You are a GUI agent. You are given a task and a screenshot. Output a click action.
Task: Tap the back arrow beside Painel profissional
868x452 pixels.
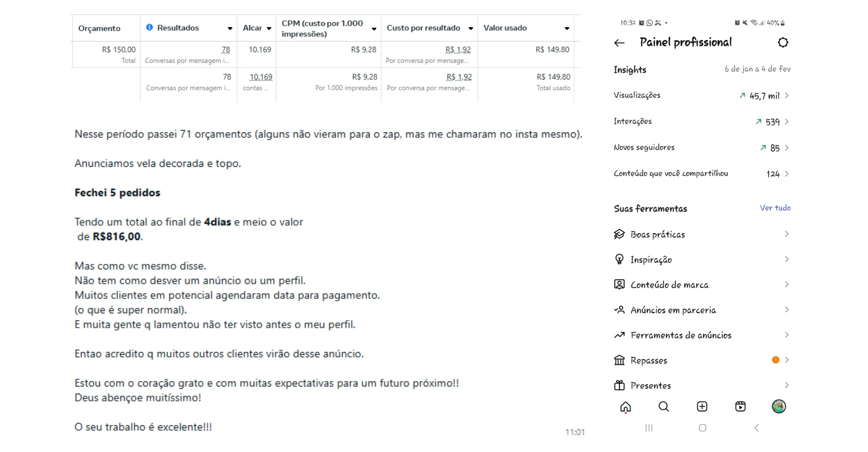point(619,43)
